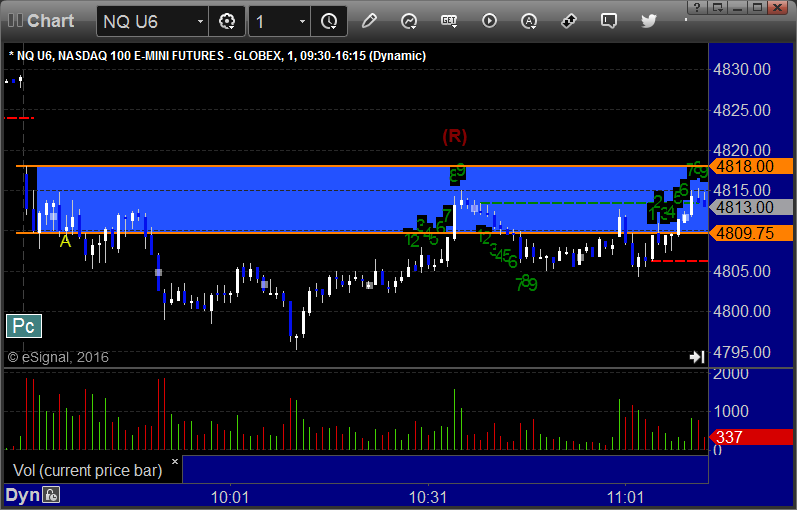Click the red (R) marker on chart
The width and height of the screenshot is (797, 510).
point(454,136)
